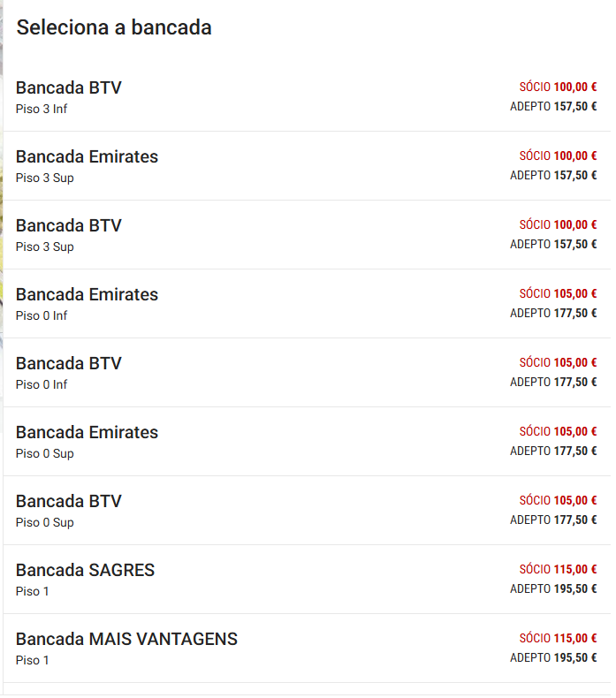Screen dimensions: 616x698
Task: Click adepto 195,50 € price for MAIS VANTAGENS
Action: click(x=553, y=658)
